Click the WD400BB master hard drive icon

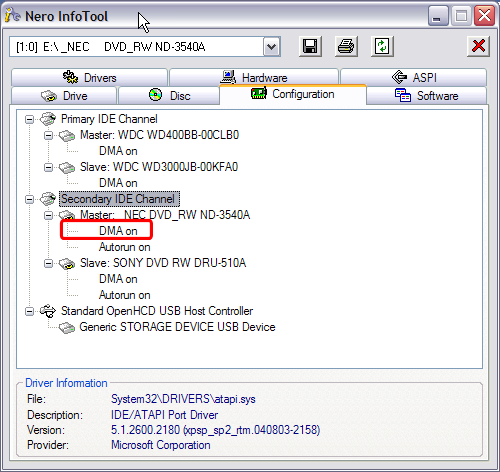(x=67, y=135)
